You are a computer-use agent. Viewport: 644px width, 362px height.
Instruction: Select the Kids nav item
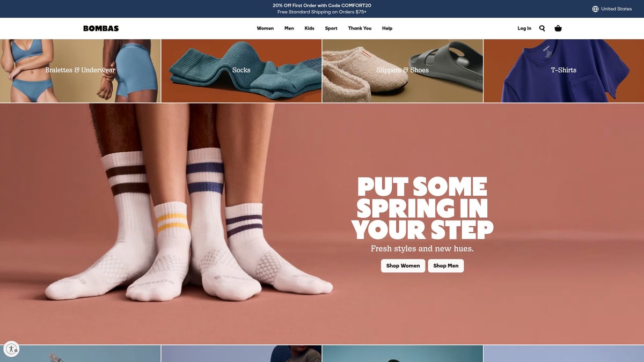[x=310, y=28]
